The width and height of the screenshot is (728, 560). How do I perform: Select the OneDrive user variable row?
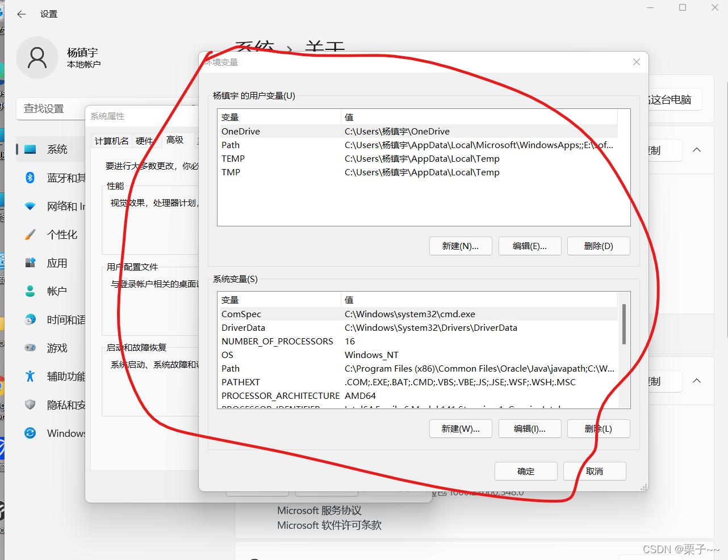click(417, 132)
